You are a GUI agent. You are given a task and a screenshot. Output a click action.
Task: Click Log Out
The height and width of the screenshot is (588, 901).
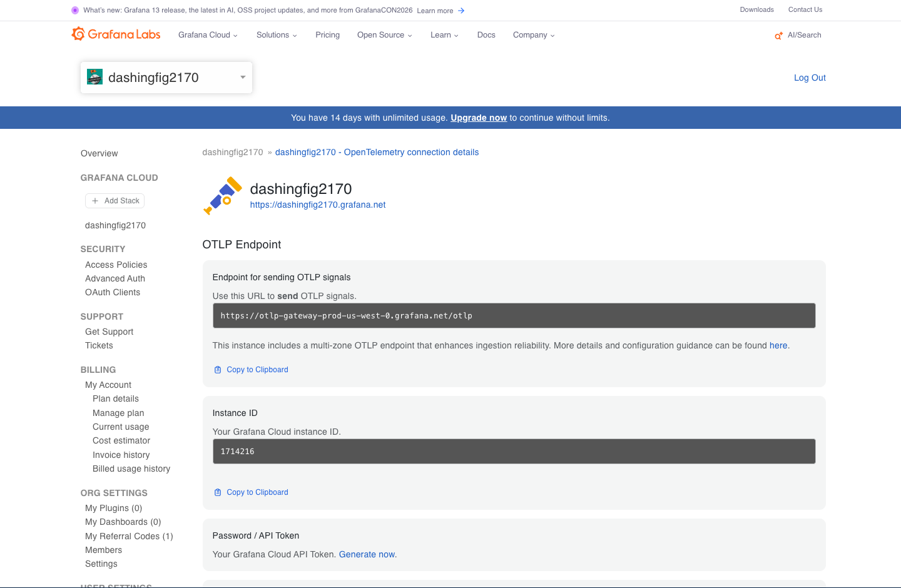(810, 78)
